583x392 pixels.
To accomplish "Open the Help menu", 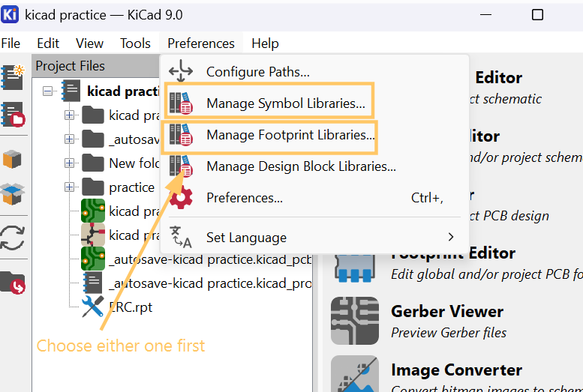I will click(265, 43).
